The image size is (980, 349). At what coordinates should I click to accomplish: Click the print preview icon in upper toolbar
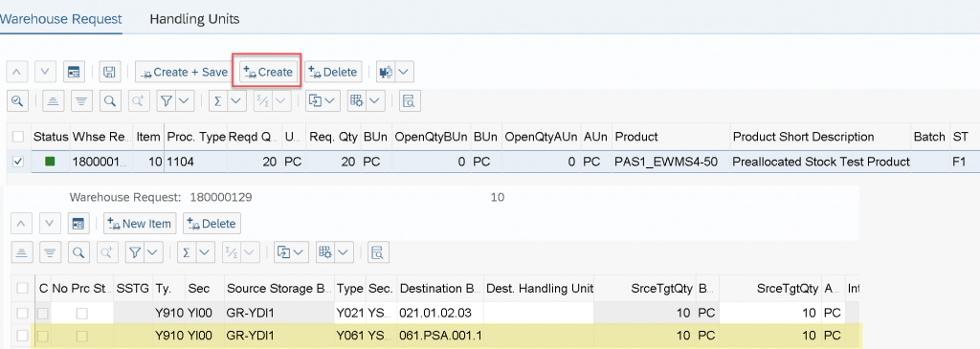[x=408, y=100]
